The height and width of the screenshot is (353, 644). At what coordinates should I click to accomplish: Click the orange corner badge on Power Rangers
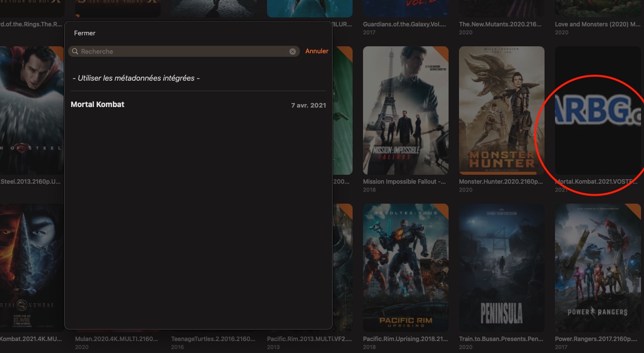(636, 209)
